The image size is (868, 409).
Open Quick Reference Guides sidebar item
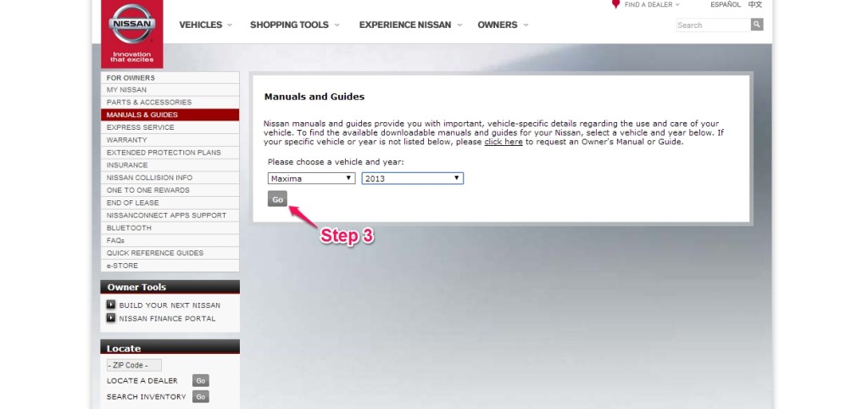pos(170,253)
